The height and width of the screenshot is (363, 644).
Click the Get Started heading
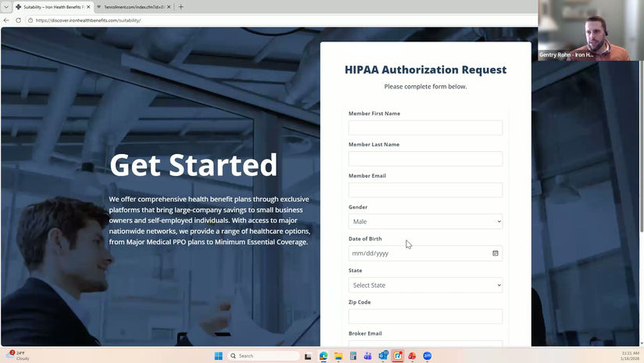point(194,165)
